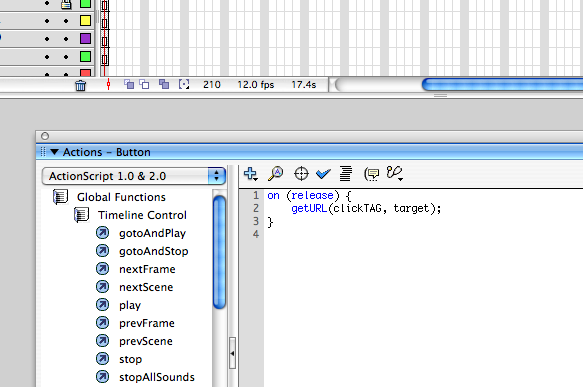Select stopAllSounds in the functions list
The height and width of the screenshot is (387, 583).
click(157, 377)
